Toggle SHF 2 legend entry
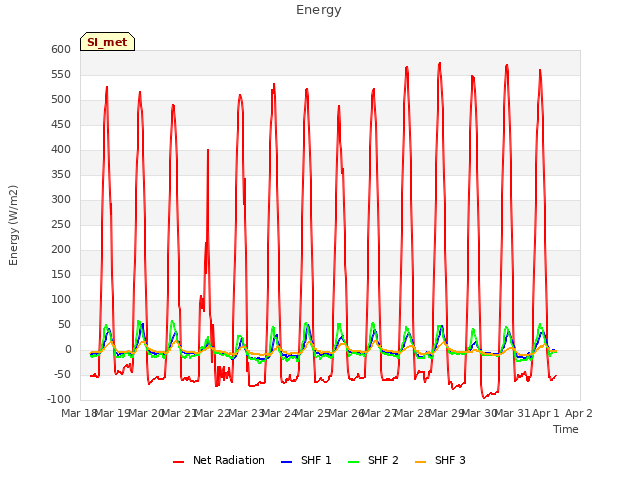The width and height of the screenshot is (640, 480). (x=373, y=460)
